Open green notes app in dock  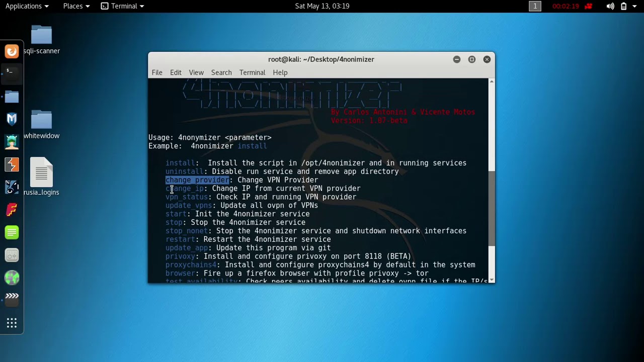tap(12, 232)
